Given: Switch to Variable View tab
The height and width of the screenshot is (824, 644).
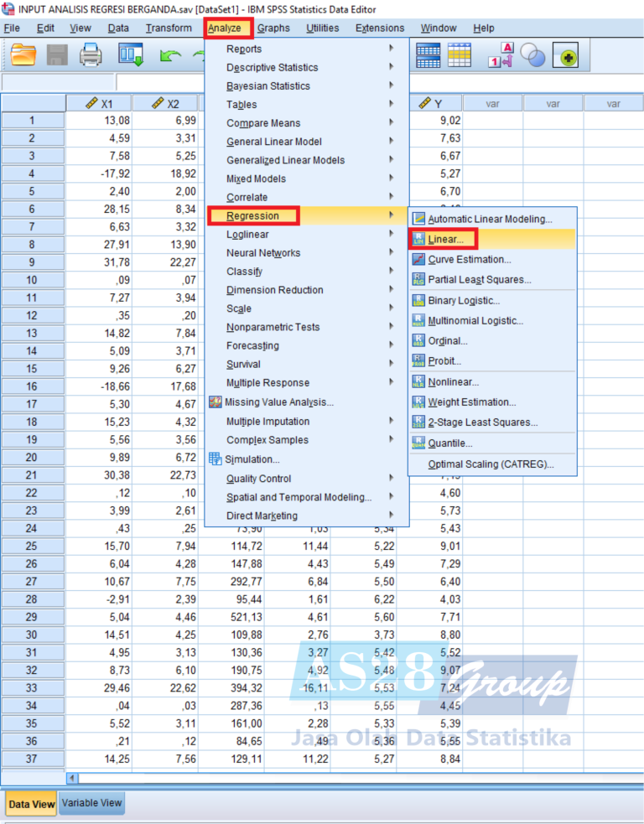Looking at the screenshot, I should tap(91, 803).
